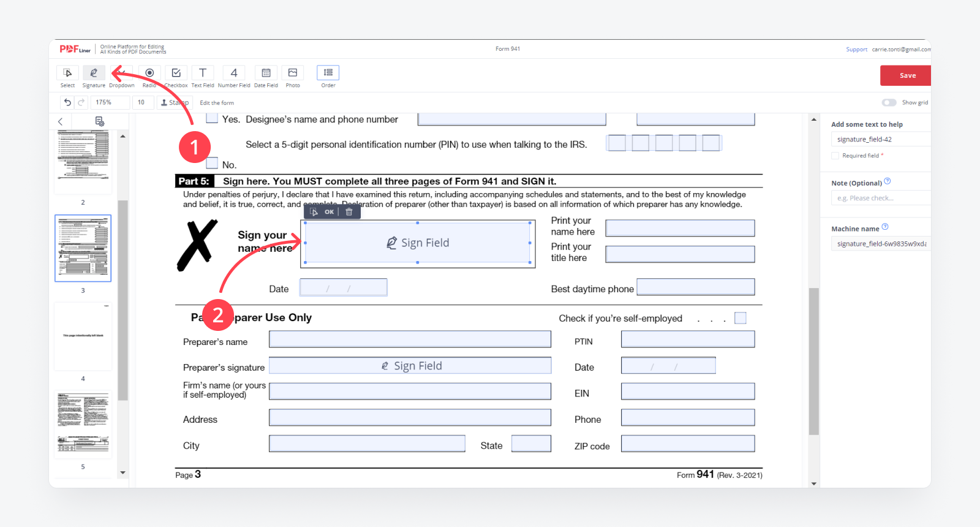The image size is (980, 527).
Task: Select the Date Field tool
Action: (x=266, y=74)
